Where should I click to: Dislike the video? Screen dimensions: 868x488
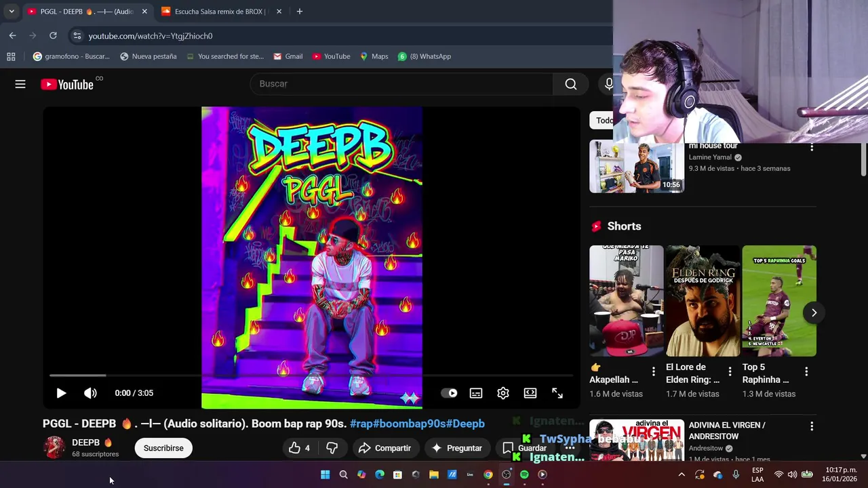[332, 448]
